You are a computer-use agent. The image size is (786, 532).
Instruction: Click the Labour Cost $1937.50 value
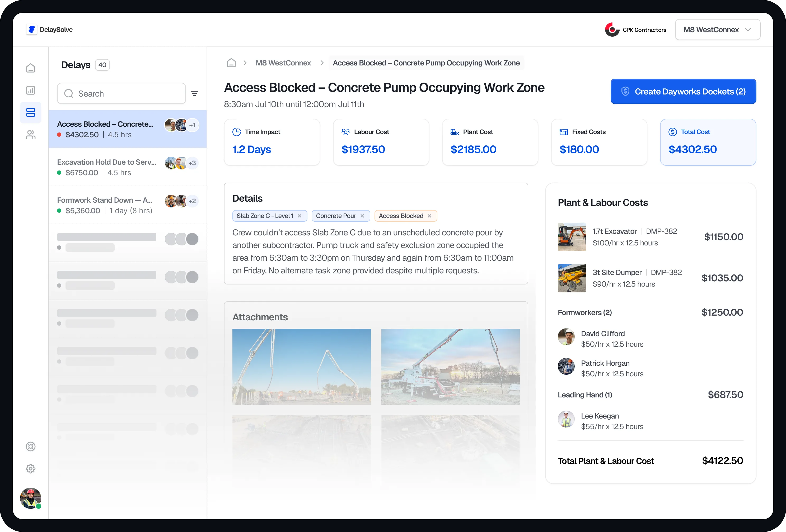pos(363,149)
